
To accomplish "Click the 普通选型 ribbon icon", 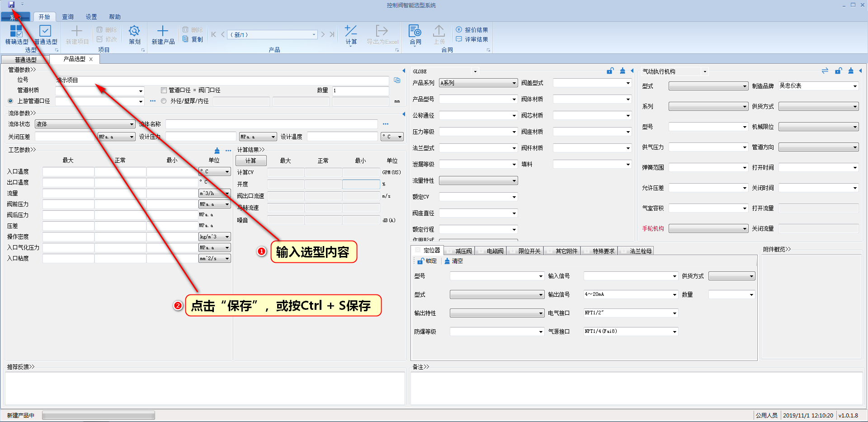I will tap(45, 32).
